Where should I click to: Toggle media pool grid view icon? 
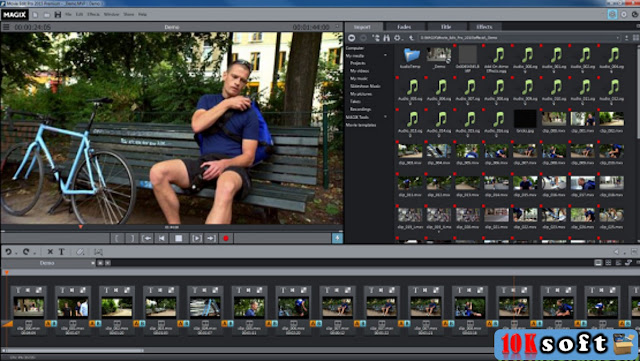click(x=636, y=38)
